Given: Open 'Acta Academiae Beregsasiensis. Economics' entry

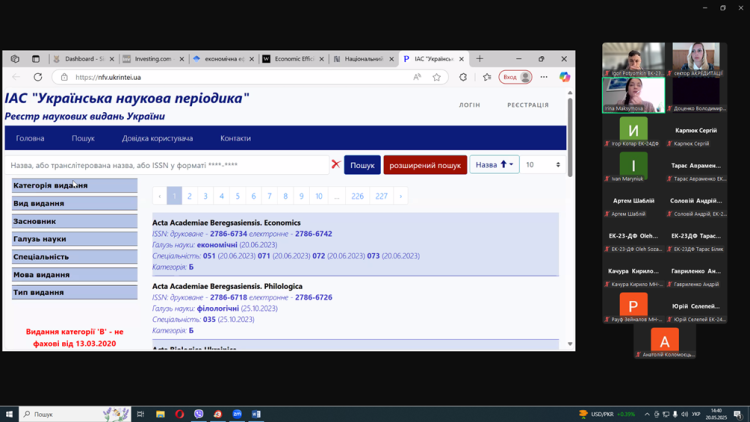Looking at the screenshot, I should pos(226,223).
